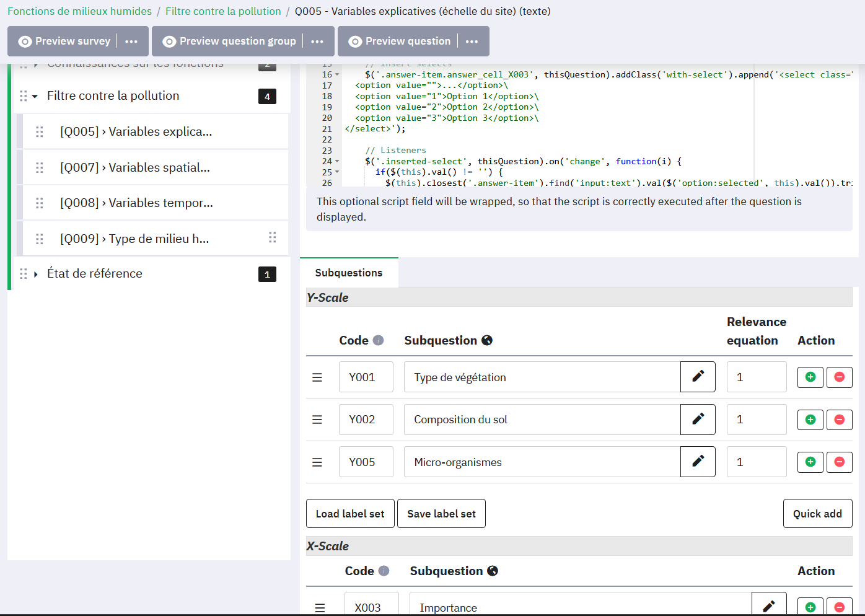Viewport: 865px width, 616px height.
Task: Expand the 'État de référence' group
Action: (35, 275)
